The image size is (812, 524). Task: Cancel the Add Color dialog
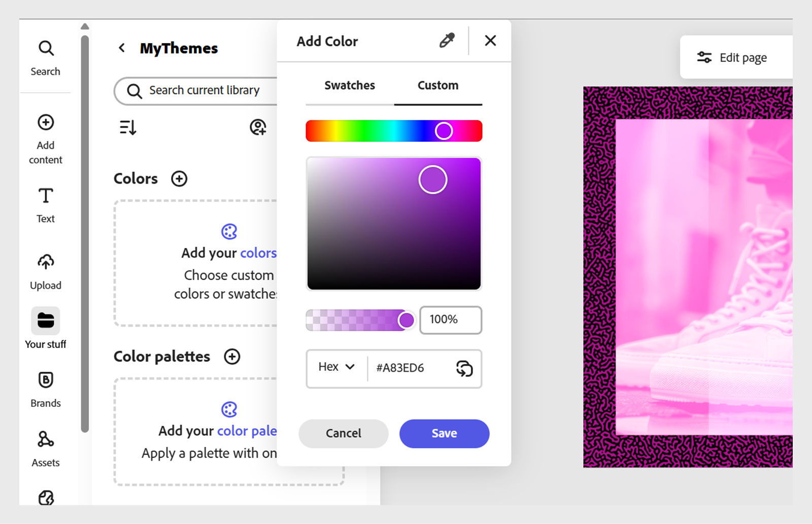point(344,434)
